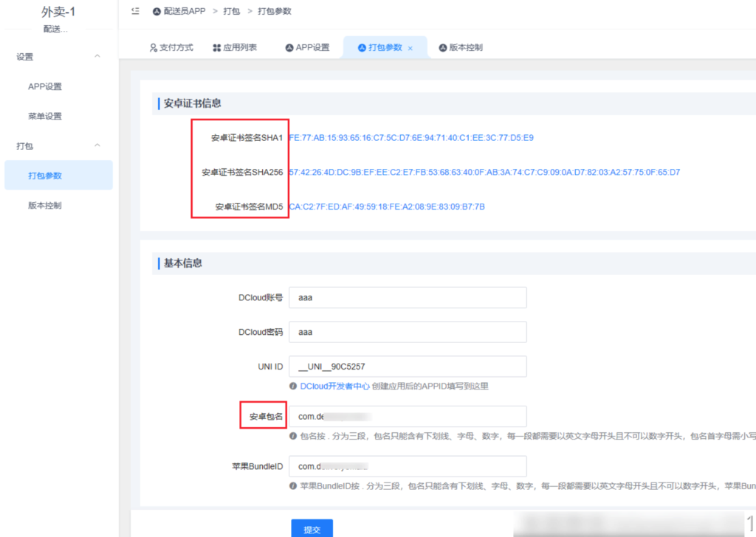Viewport: 756px width, 537px height.
Task: Focus the UNI ID text field
Action: point(408,367)
